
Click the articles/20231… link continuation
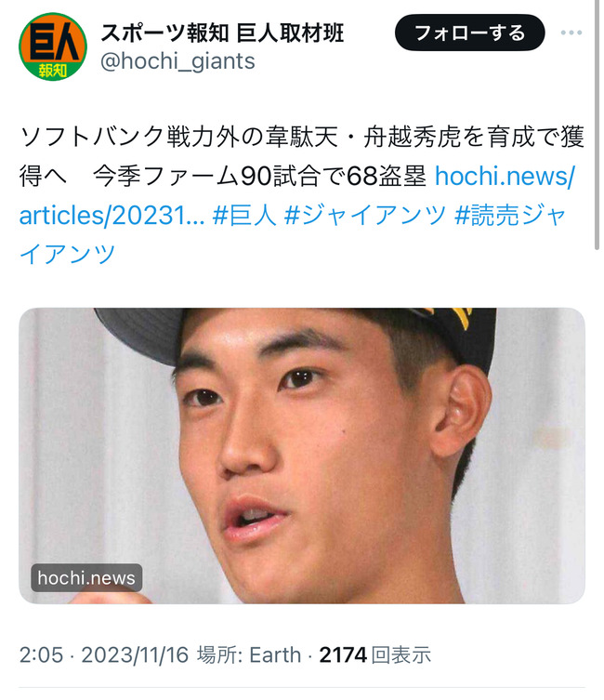coord(112,215)
